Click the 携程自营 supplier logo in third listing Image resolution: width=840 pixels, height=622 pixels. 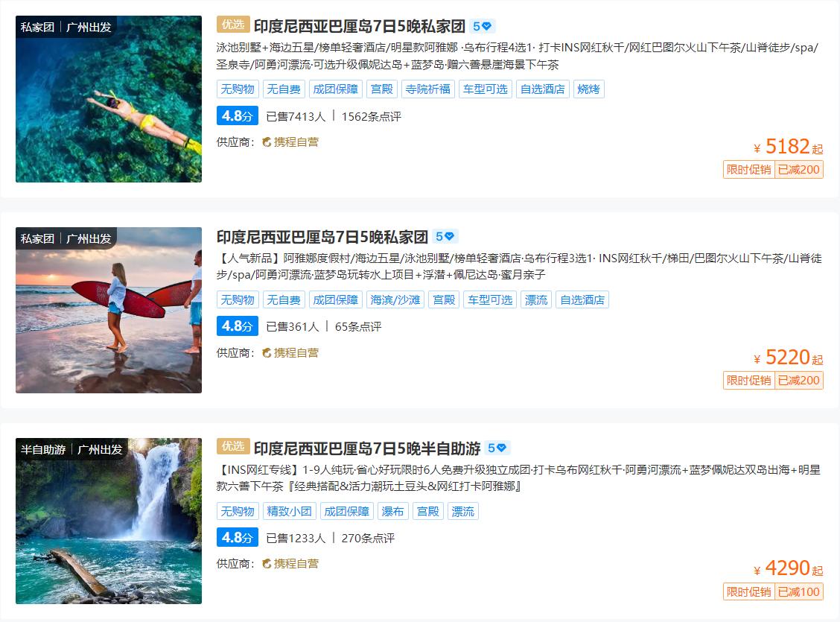pos(290,564)
